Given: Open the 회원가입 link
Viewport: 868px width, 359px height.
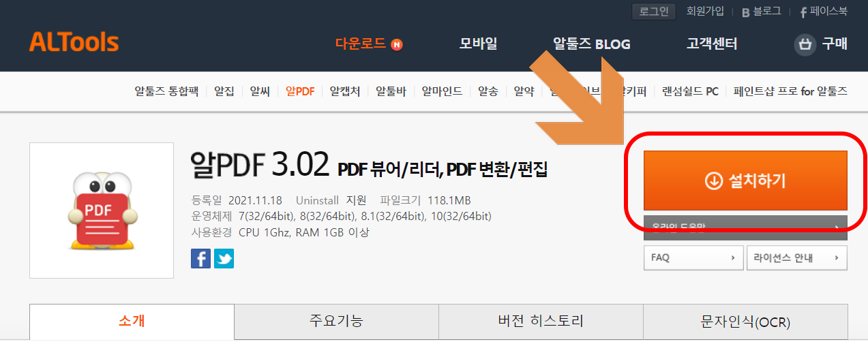Looking at the screenshot, I should pyautogui.click(x=705, y=11).
